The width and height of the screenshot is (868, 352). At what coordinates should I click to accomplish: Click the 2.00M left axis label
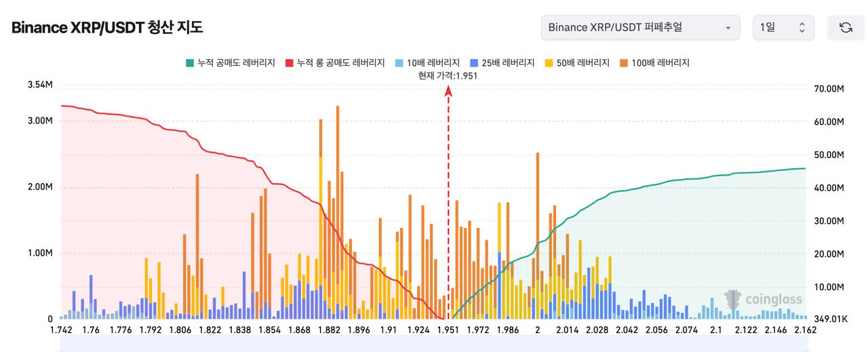(40, 187)
